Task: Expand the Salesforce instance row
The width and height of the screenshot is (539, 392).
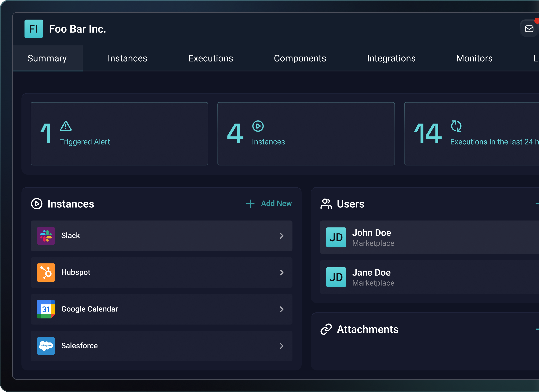Action: click(282, 346)
